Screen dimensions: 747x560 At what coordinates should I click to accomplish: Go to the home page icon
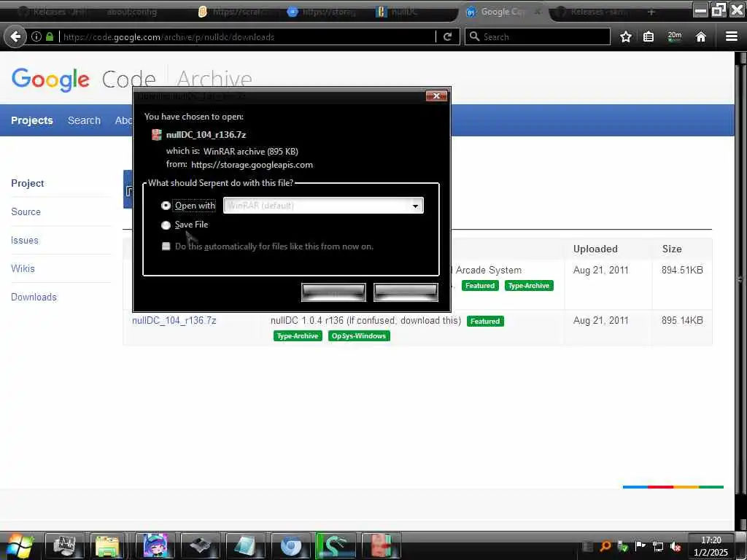tap(700, 36)
